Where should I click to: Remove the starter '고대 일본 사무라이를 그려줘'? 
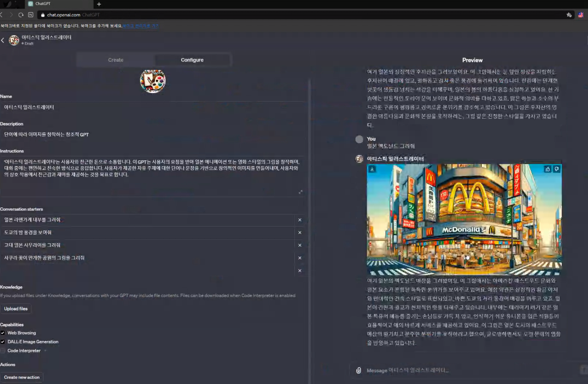point(300,245)
